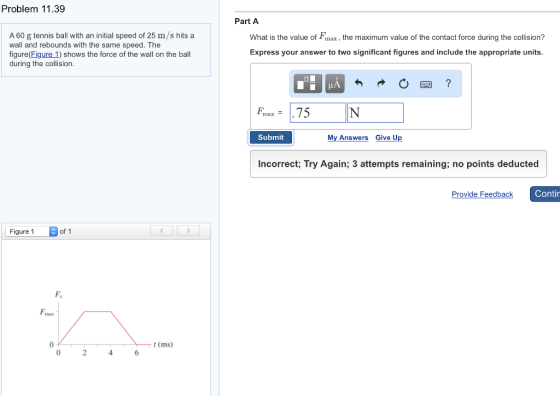Open the Provide Feedback link

point(482,194)
